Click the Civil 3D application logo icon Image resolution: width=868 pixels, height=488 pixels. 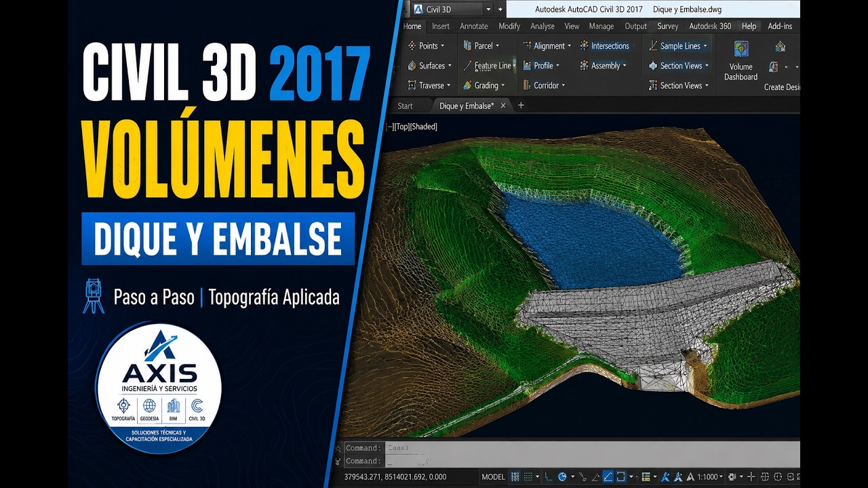[x=418, y=9]
